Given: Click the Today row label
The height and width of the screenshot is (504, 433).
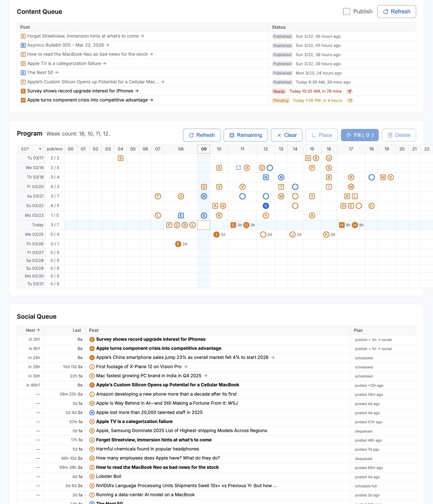Looking at the screenshot, I should point(38,225).
